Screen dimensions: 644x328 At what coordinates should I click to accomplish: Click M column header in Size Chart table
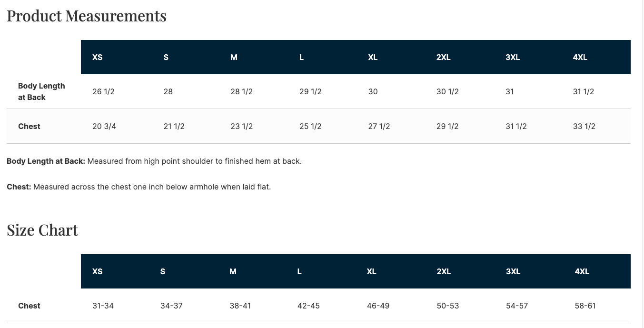click(233, 271)
